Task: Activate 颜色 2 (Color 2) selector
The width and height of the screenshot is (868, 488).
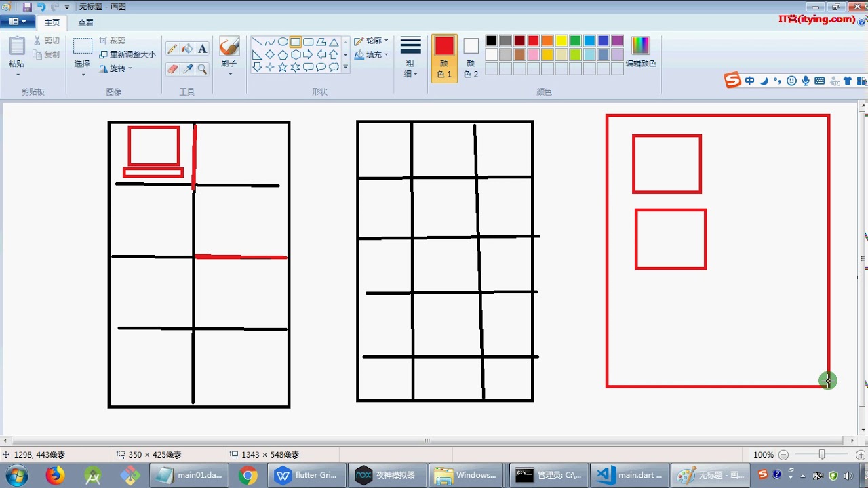Action: point(471,58)
